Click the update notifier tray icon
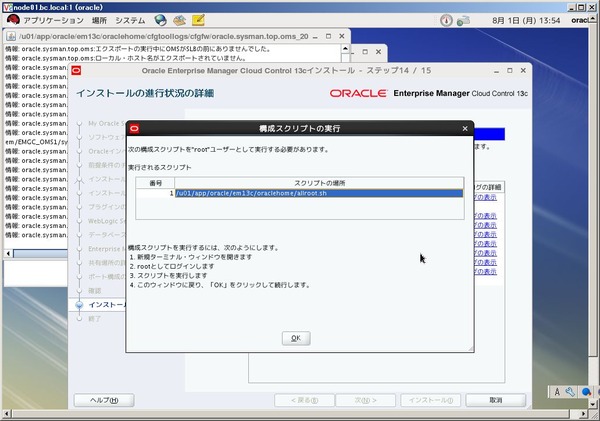600x421 pixels. pos(446,20)
